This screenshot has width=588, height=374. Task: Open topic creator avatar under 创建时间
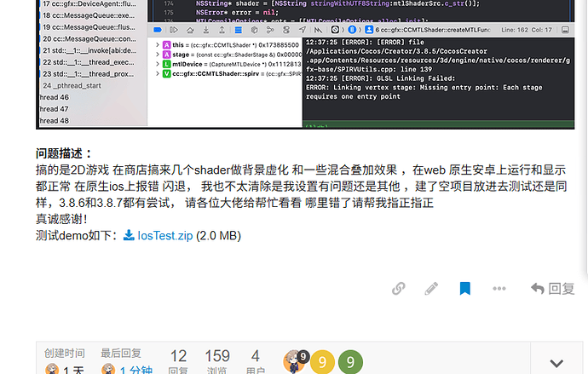tap(52, 369)
